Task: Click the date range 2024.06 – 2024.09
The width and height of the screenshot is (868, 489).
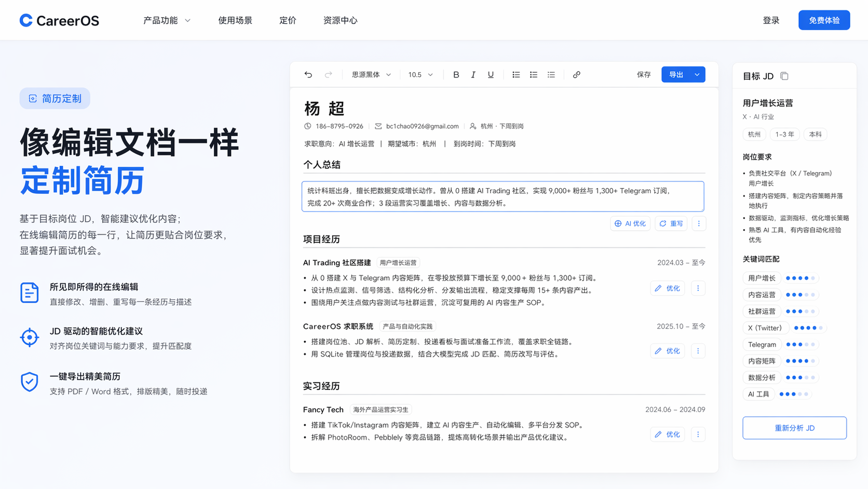Action: point(675,409)
